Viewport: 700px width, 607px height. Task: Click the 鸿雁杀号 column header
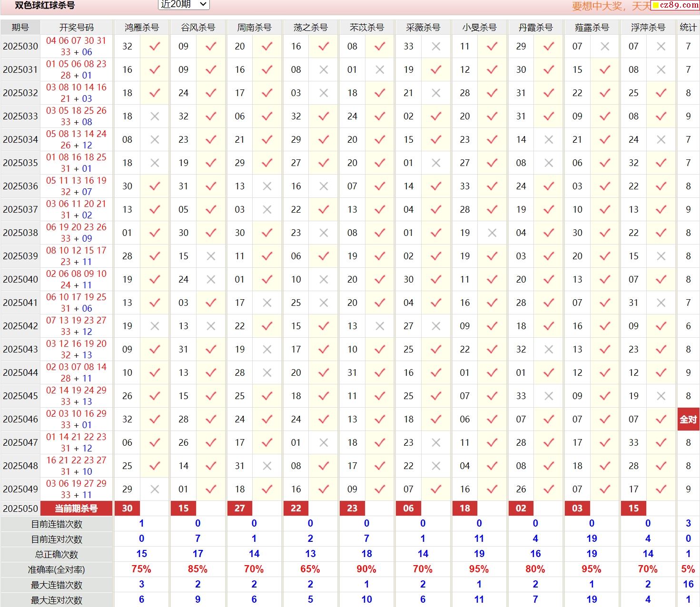click(x=142, y=28)
